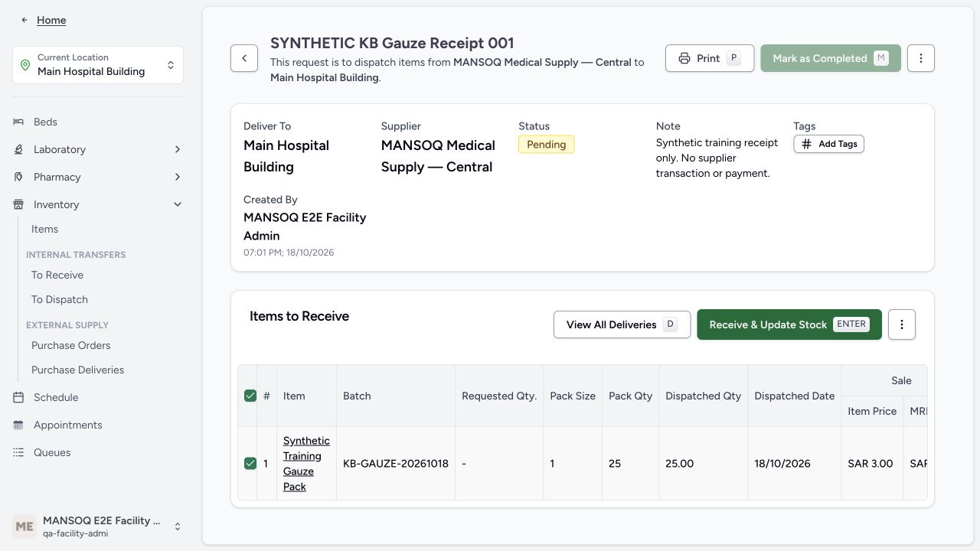Open the receipt header more-options menu
The height and width of the screenshot is (551, 980).
[921, 58]
